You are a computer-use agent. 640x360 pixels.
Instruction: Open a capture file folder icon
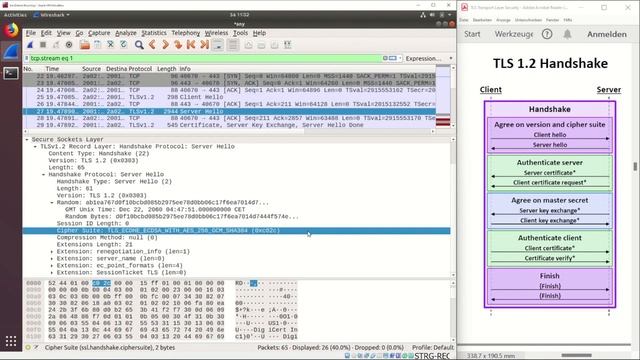84,45
